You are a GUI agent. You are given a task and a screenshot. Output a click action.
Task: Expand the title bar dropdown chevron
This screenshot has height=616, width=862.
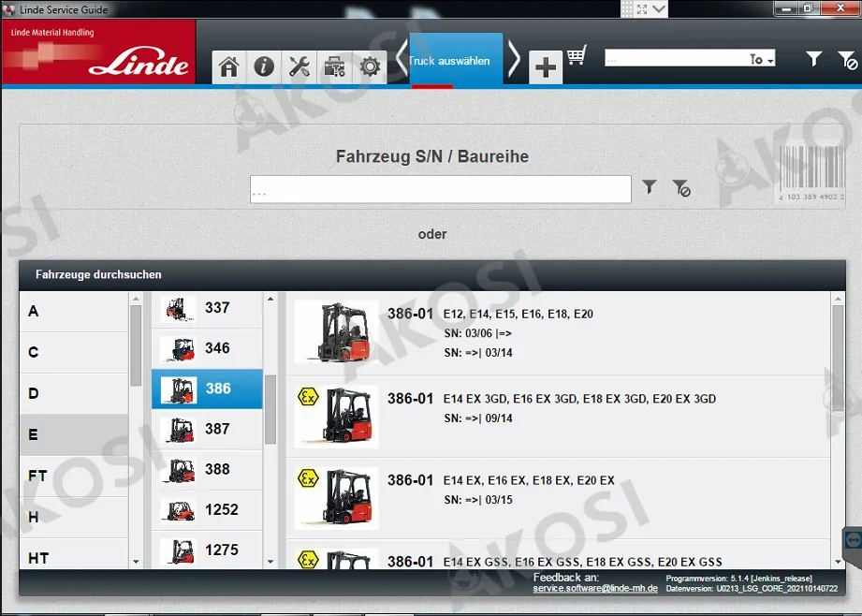659,8
